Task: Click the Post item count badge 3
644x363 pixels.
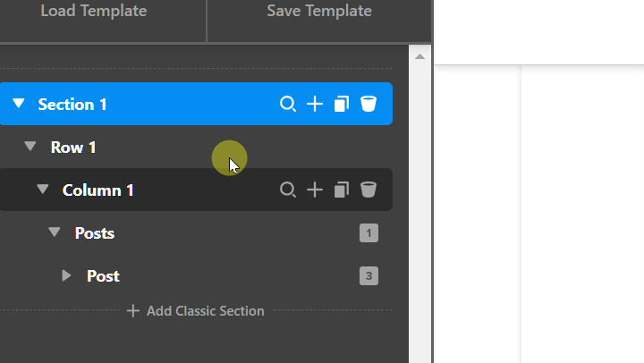Action: 369,275
